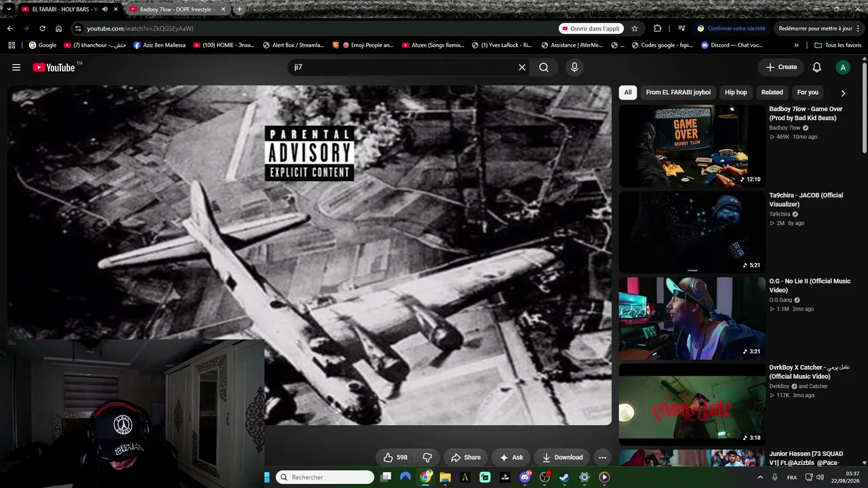
Task: Open the DvrkBoy X Catcher video thumbnail
Action: click(x=692, y=404)
